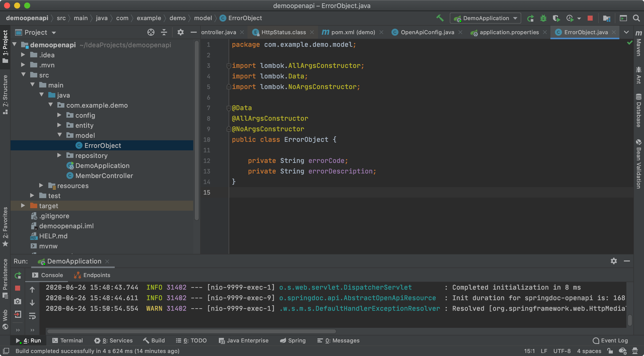Click the red Stop icon in toolbar

[590, 18]
